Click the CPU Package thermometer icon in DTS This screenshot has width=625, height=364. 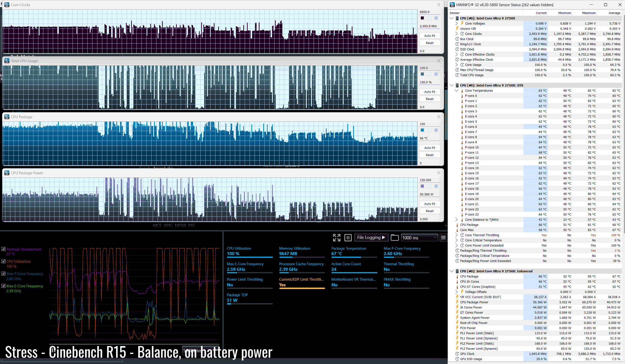tap(457, 225)
